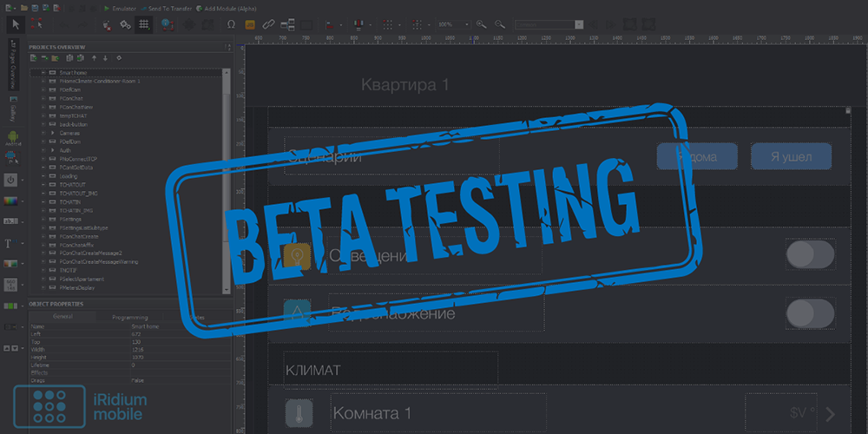Click the power button tool in sidebar
Screen dimensions: 868x434
coord(11,180)
